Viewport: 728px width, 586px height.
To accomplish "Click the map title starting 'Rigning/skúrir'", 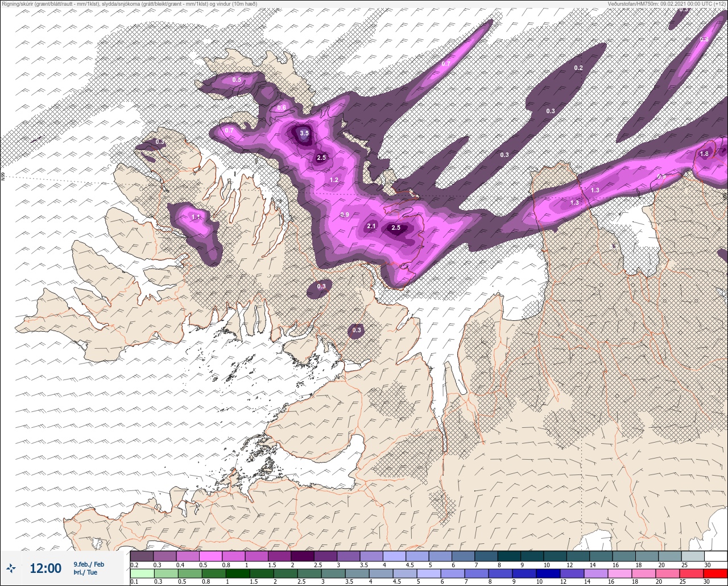I will (129, 4).
